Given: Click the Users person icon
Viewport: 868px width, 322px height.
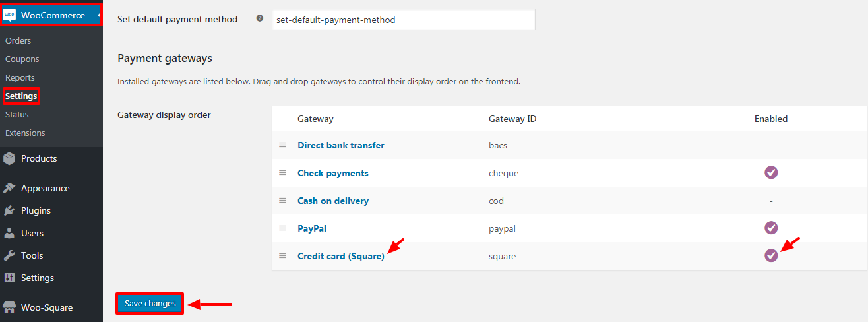Looking at the screenshot, I should point(9,233).
